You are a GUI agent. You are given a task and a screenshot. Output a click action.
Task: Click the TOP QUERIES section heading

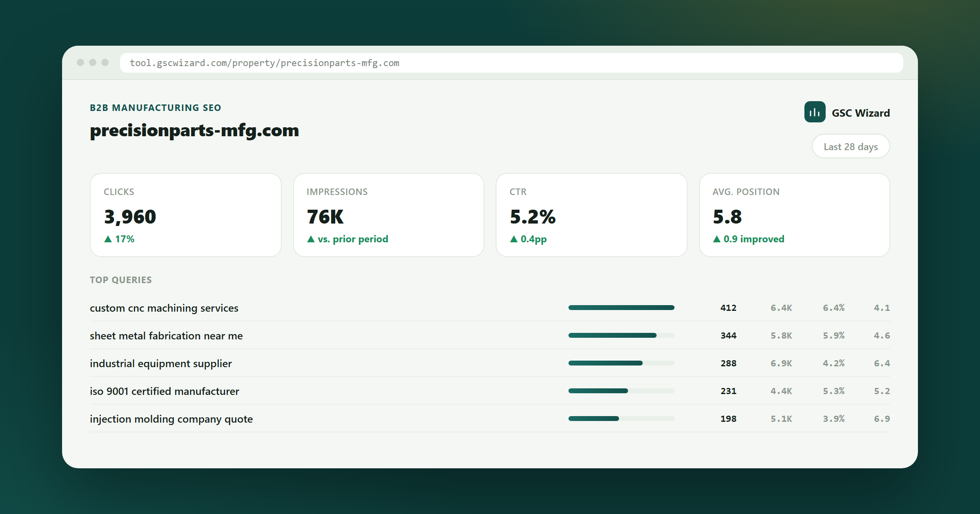pos(121,280)
